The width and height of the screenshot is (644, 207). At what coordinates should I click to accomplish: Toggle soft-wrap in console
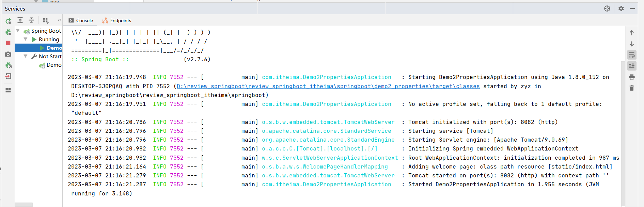632,55
